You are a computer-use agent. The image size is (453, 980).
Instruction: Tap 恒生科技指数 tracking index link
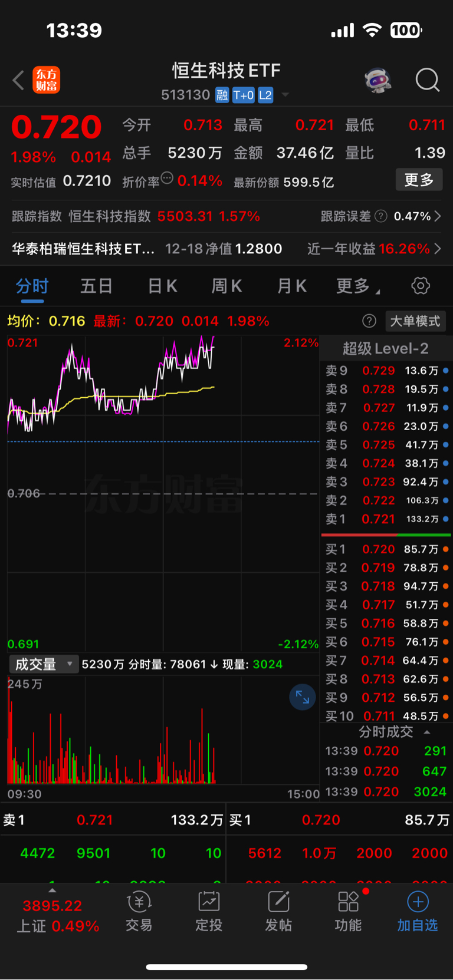click(x=110, y=216)
